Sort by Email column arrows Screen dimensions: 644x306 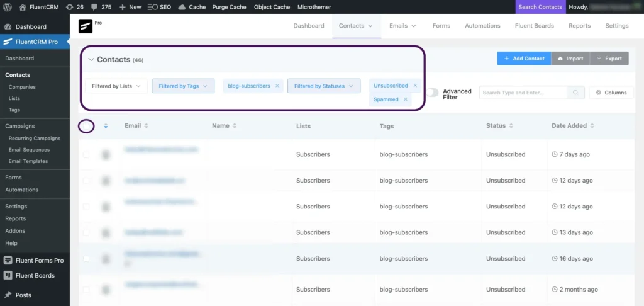[x=146, y=126]
